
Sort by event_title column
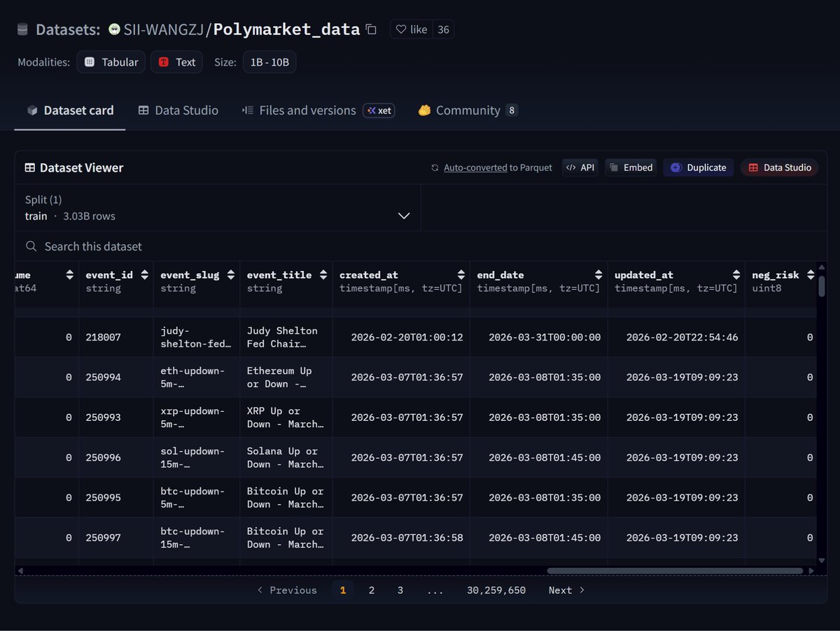(x=323, y=275)
